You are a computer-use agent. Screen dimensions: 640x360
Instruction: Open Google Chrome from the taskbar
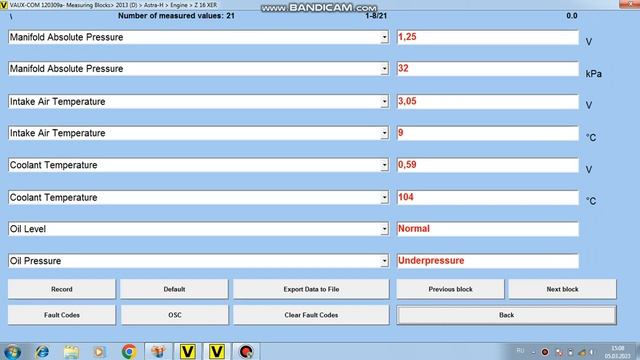[x=129, y=351]
